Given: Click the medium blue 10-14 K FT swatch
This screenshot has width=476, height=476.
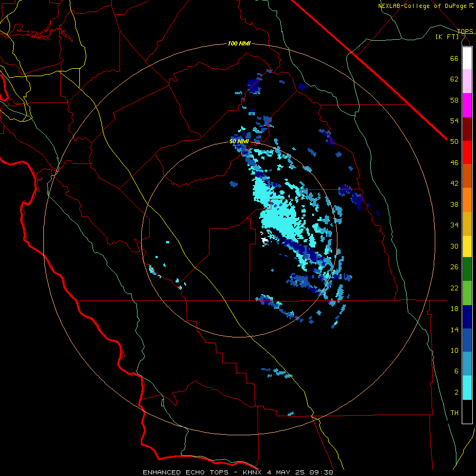Looking at the screenshot, I should pyautogui.click(x=467, y=340).
